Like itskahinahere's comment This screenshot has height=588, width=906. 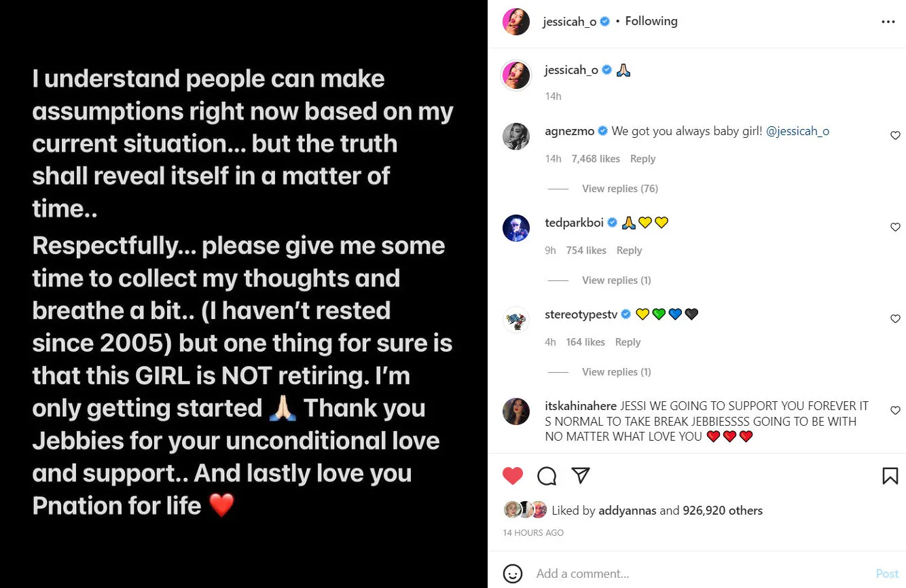point(895,411)
